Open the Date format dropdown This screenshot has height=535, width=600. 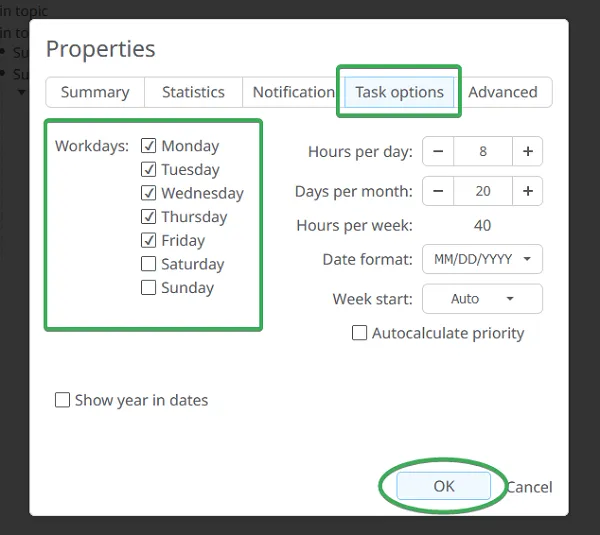click(x=482, y=259)
